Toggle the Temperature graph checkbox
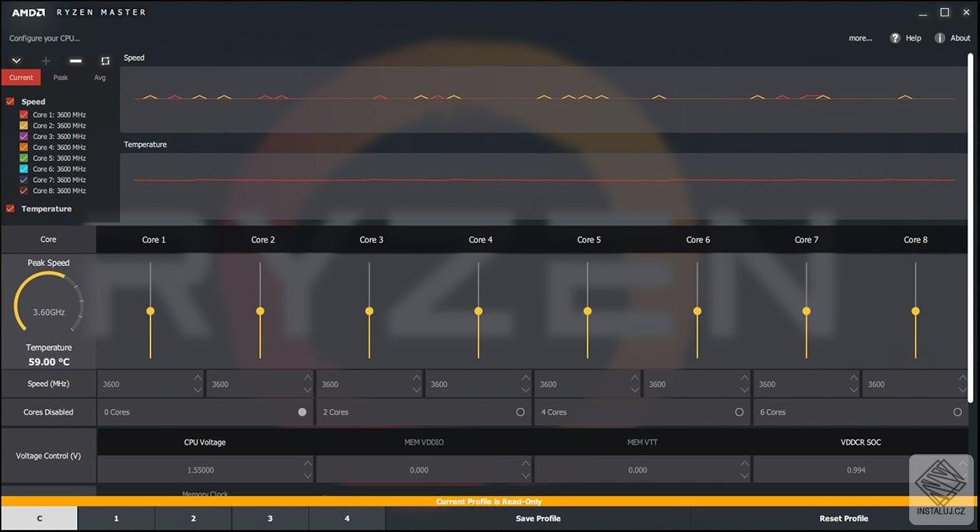The width and height of the screenshot is (980, 532). 11,208
